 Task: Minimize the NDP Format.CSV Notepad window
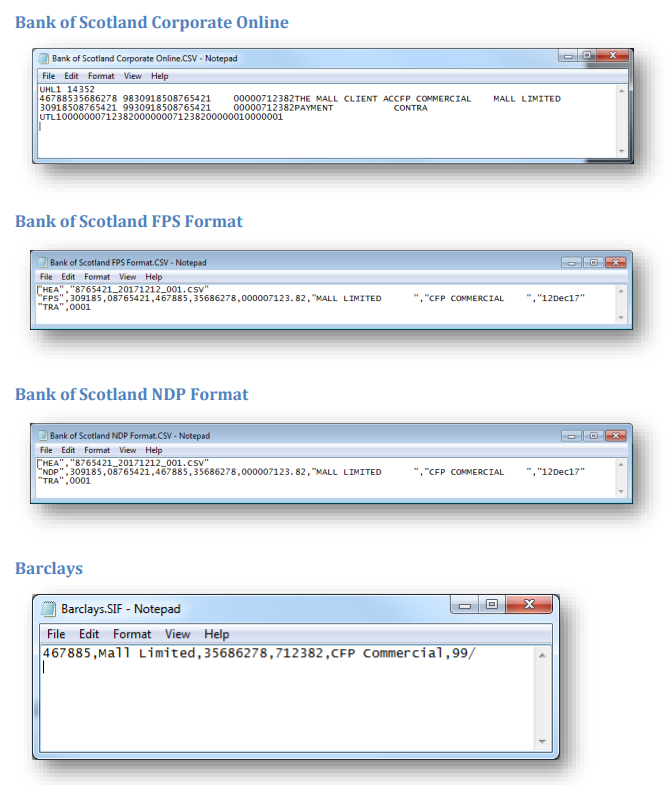click(x=571, y=436)
